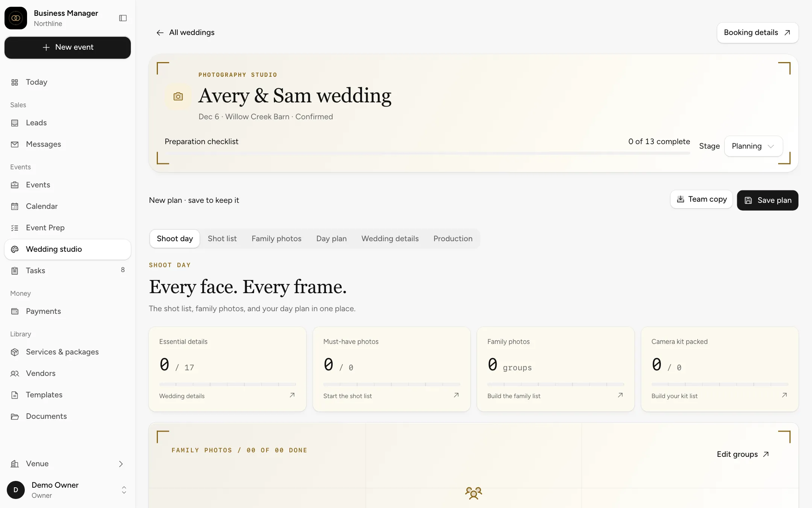Viewport: 812px width, 508px height.
Task: Open the Demo Owner account switcher
Action: [68, 490]
